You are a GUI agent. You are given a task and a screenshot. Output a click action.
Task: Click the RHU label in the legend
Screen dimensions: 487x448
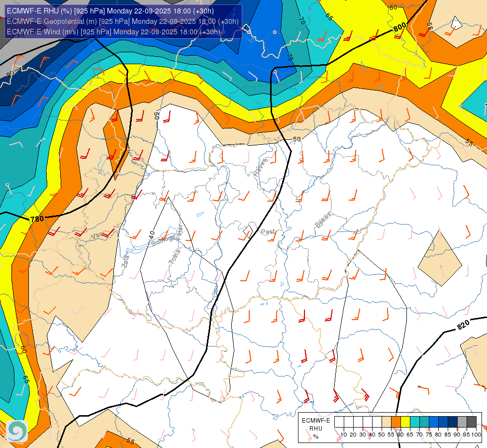click(316, 429)
